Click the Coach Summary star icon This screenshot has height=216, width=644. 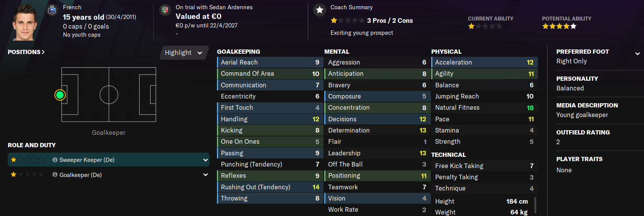[320, 10]
